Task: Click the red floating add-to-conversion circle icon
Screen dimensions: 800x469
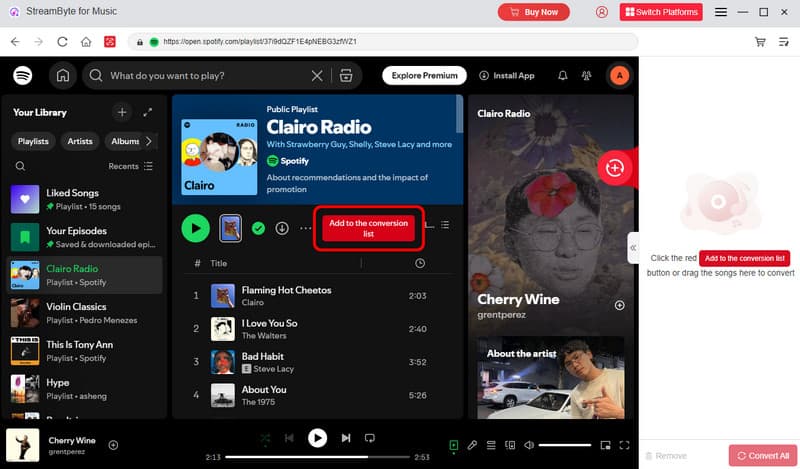Action: pyautogui.click(x=614, y=168)
